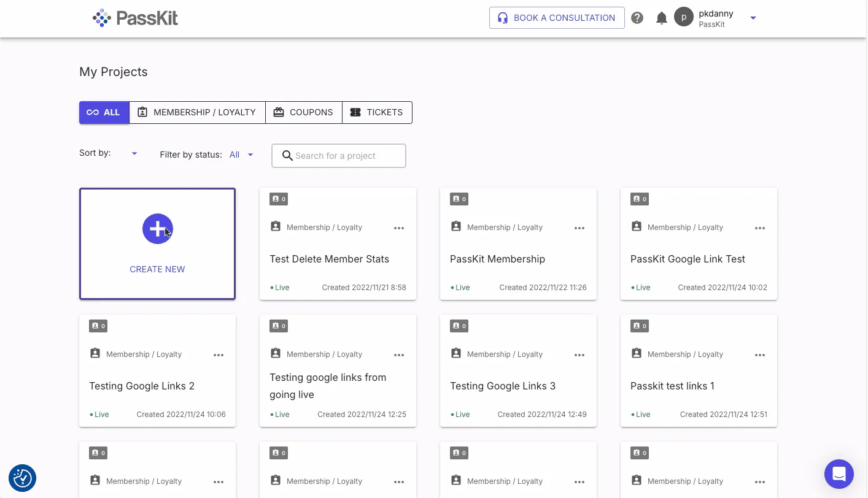This screenshot has height=498, width=868.
Task: Open the help question mark icon
Action: tap(637, 18)
